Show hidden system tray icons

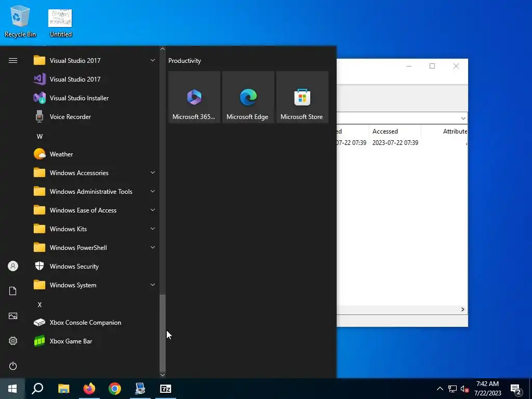coord(440,389)
